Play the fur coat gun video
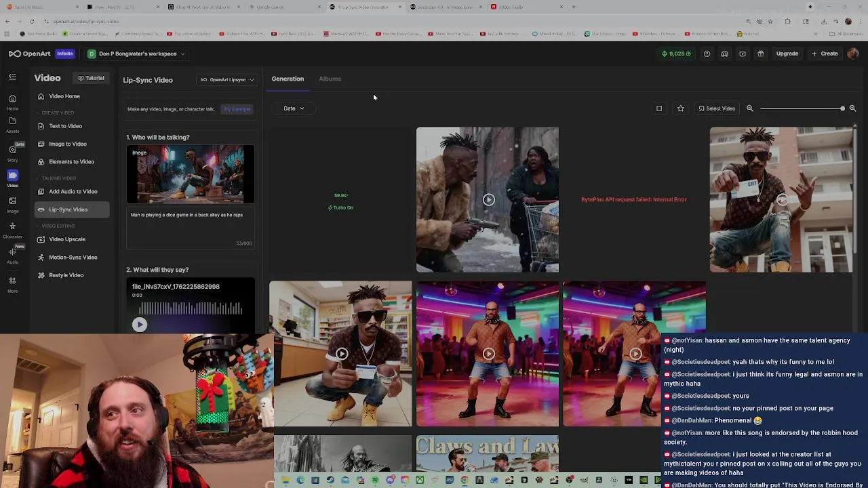868x488 pixels. pyautogui.click(x=488, y=199)
